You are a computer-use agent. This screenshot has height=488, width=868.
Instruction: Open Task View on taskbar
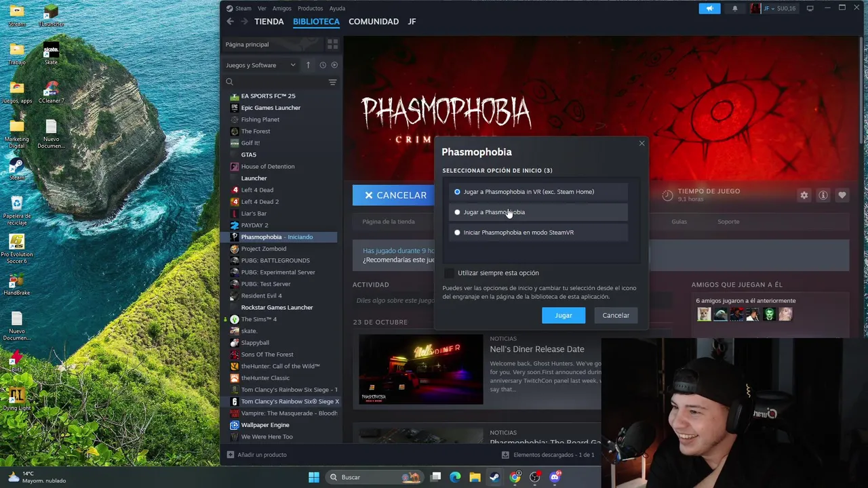[x=436, y=477]
